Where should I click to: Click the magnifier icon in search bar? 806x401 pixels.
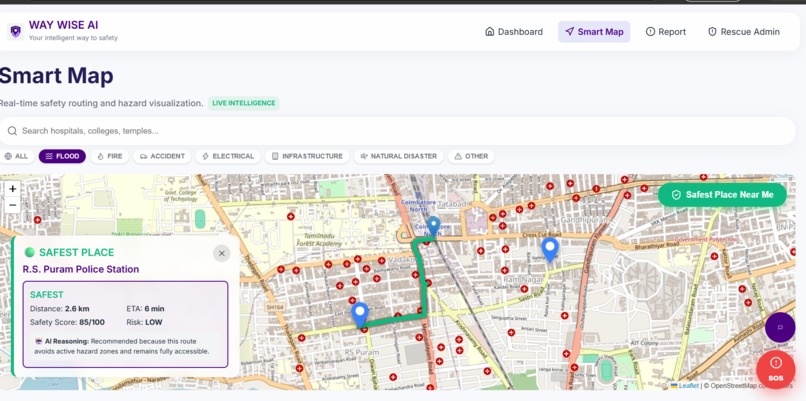pos(12,131)
